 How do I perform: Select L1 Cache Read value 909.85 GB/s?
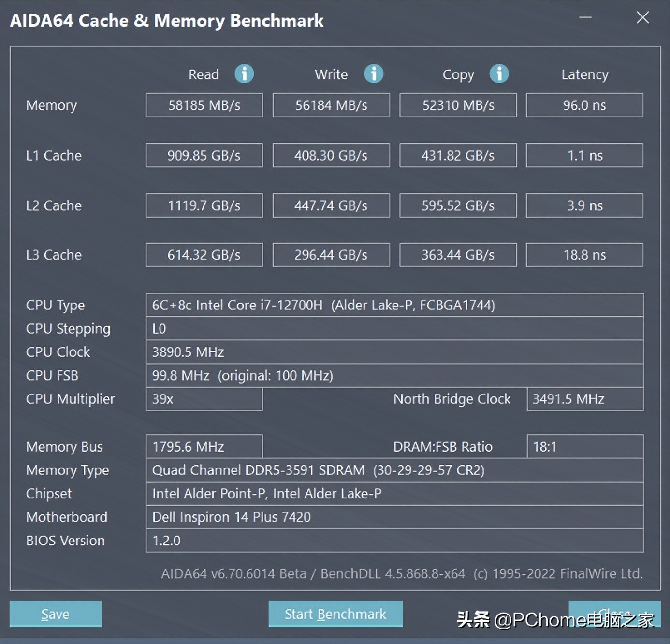tap(204, 155)
